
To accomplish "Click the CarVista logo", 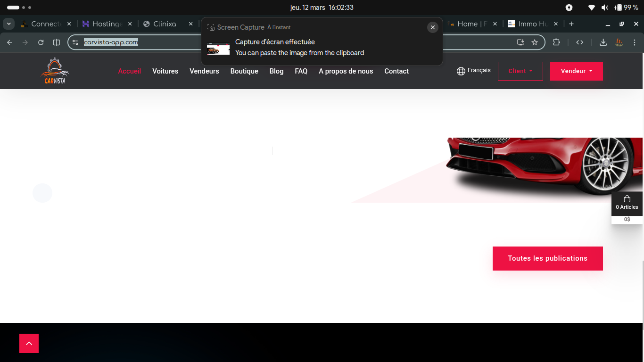I will 55,71.
